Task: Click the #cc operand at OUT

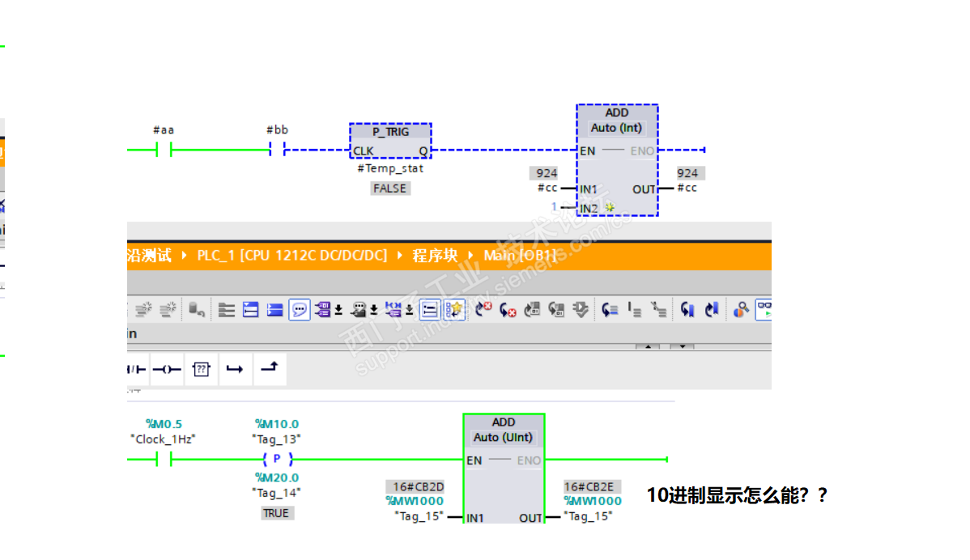Action: 687,188
